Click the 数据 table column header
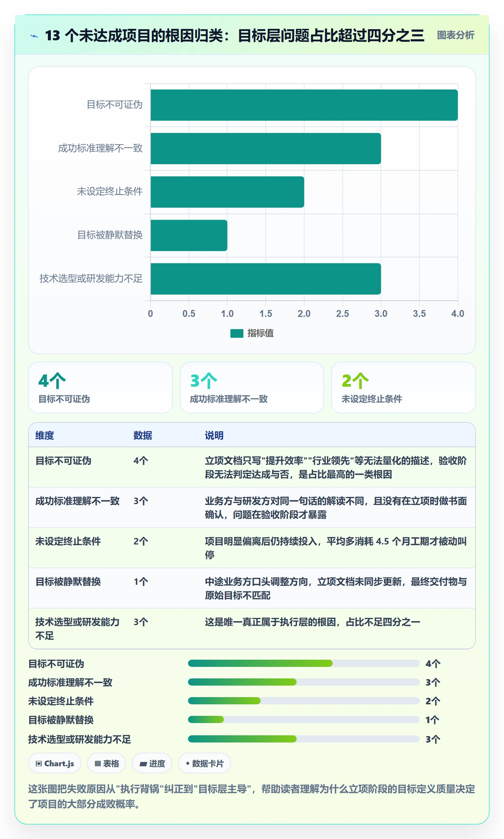 (x=143, y=435)
